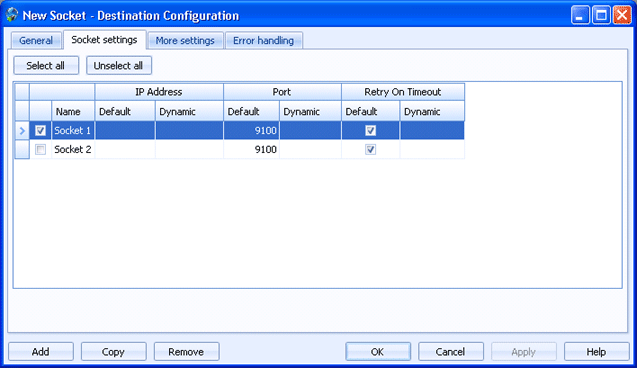This screenshot has height=368, width=637.
Task: Click the Unselect all button
Action: click(119, 65)
